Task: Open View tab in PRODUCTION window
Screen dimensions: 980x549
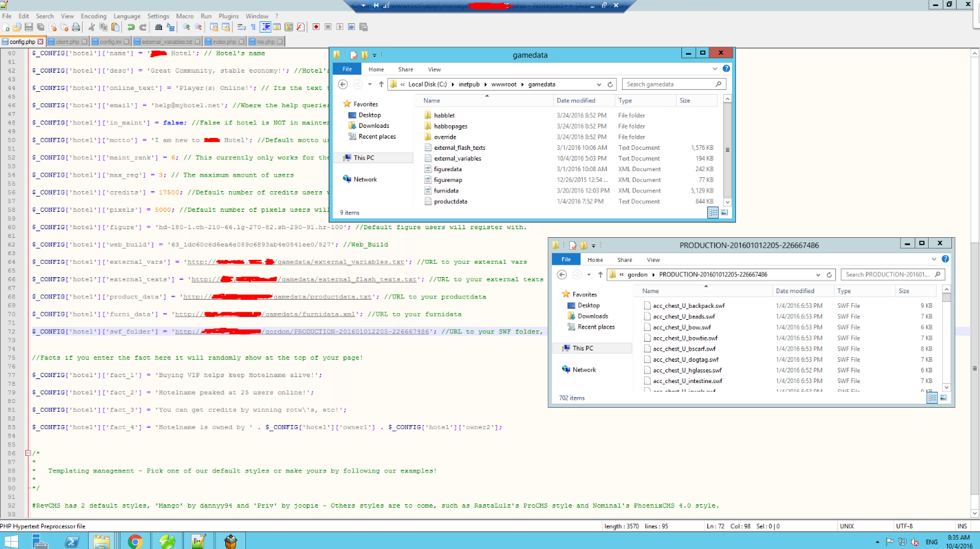Action: [x=653, y=260]
